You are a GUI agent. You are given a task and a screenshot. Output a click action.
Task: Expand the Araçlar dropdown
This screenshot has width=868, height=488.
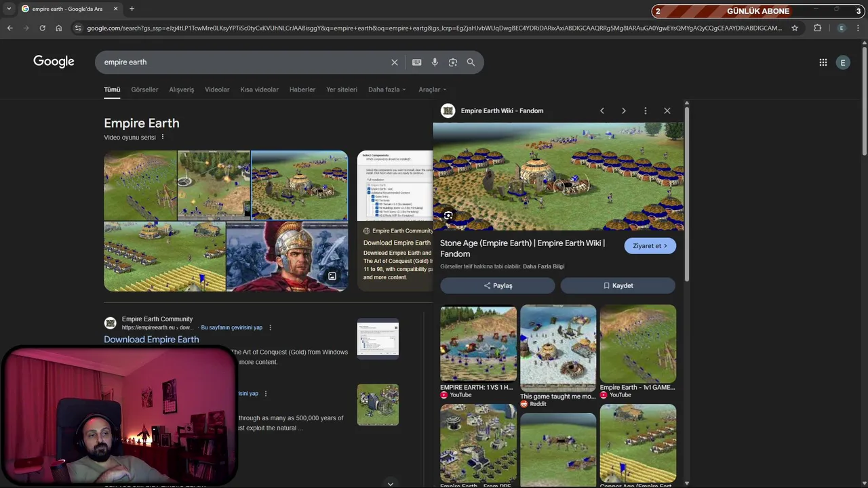[x=432, y=89]
